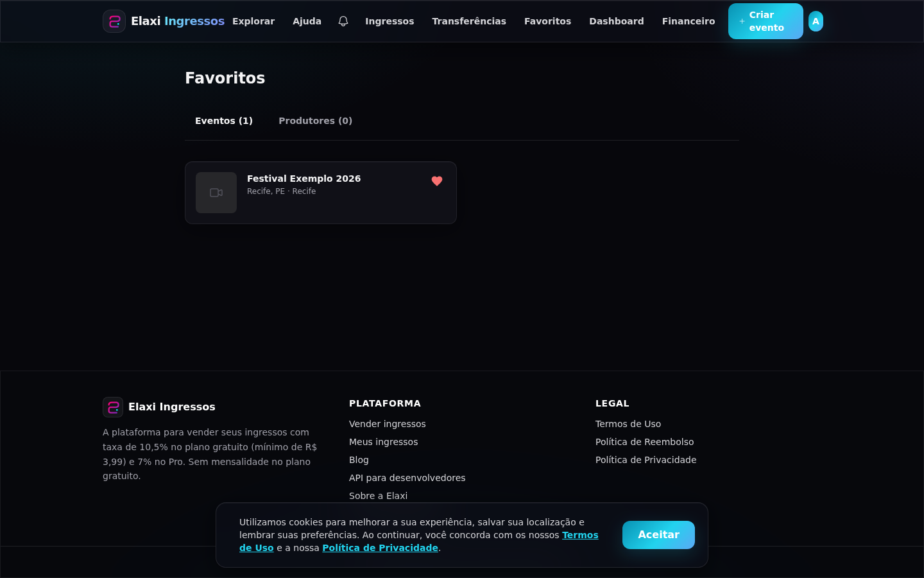The height and width of the screenshot is (578, 924).
Task: Open Termos de Uso link in cookie banner
Action: pos(580,535)
